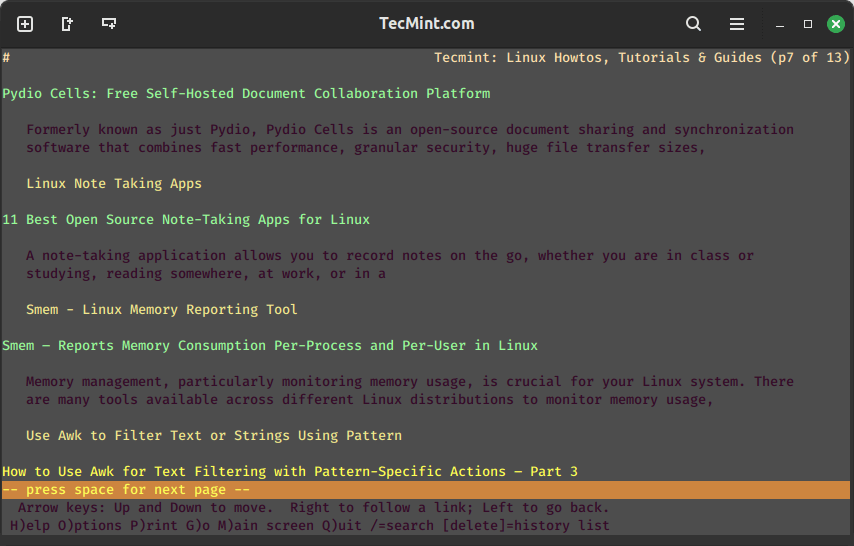Select 11 Best Open Source Note-Taking Apps link
This screenshot has width=854, height=546.
[x=186, y=220]
